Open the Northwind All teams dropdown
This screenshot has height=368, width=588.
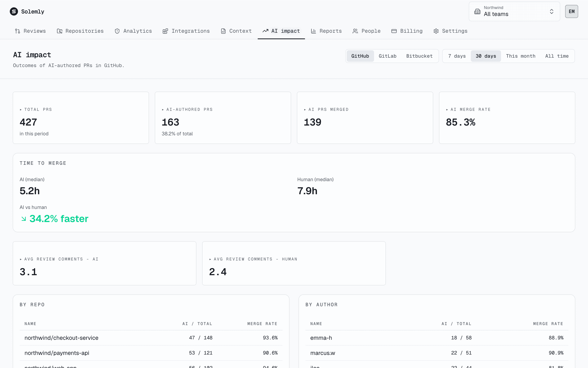pos(514,11)
